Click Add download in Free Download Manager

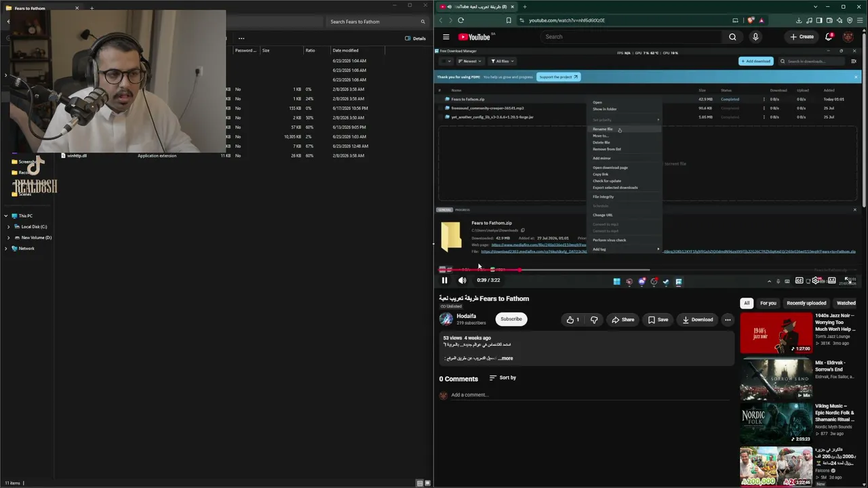[755, 61]
